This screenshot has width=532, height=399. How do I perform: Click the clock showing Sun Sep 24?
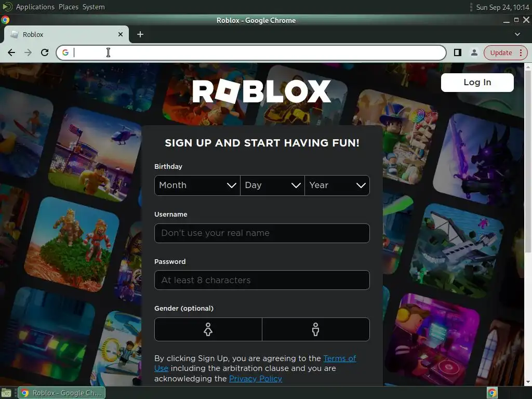(502, 7)
